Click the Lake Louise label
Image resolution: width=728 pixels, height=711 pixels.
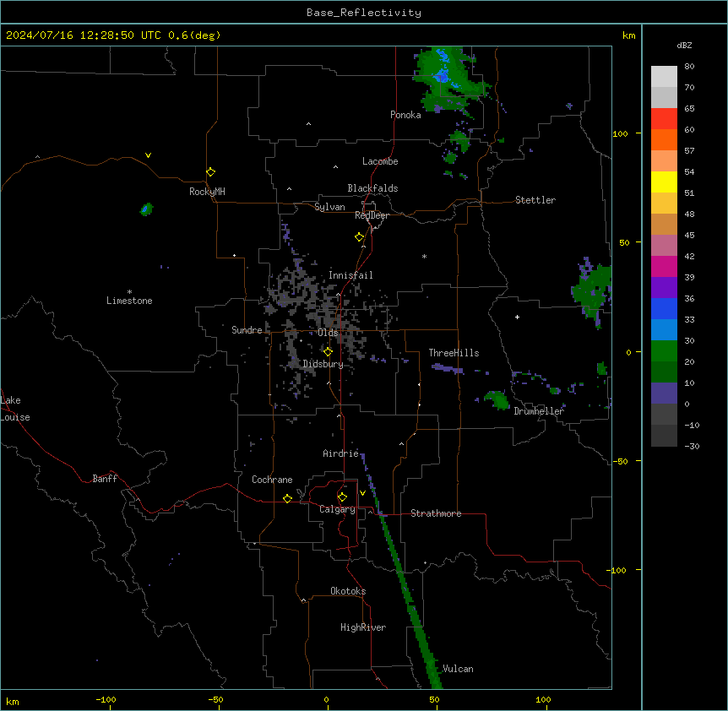15,409
